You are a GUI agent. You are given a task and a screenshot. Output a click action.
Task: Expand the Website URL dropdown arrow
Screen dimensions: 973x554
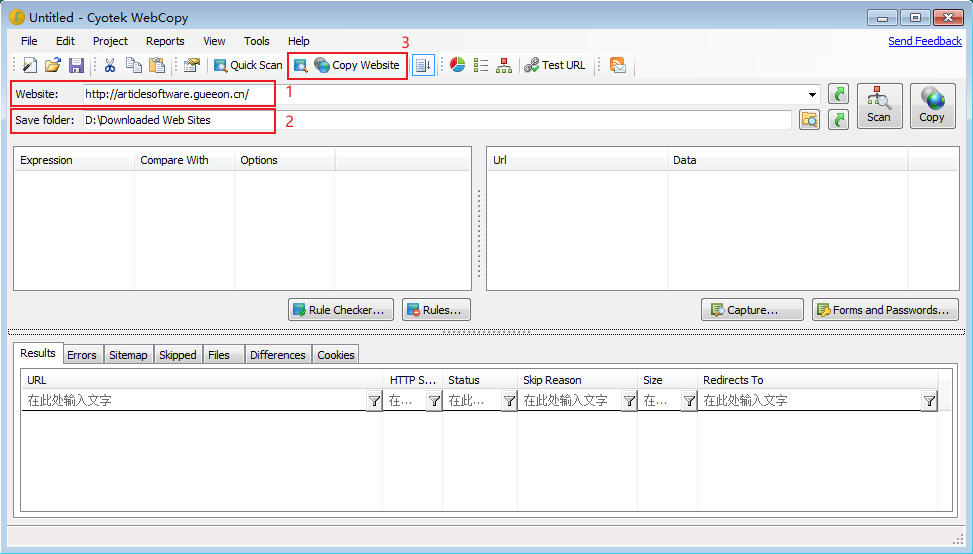tap(813, 95)
